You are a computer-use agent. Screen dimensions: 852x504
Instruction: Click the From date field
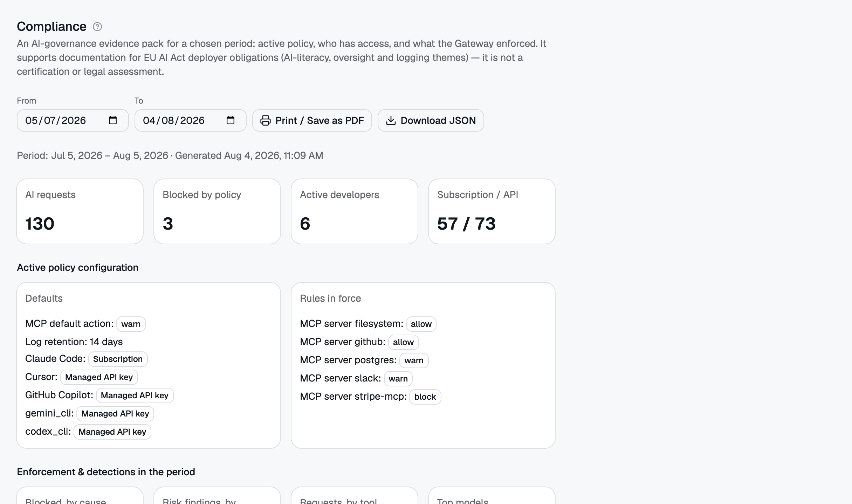click(73, 120)
